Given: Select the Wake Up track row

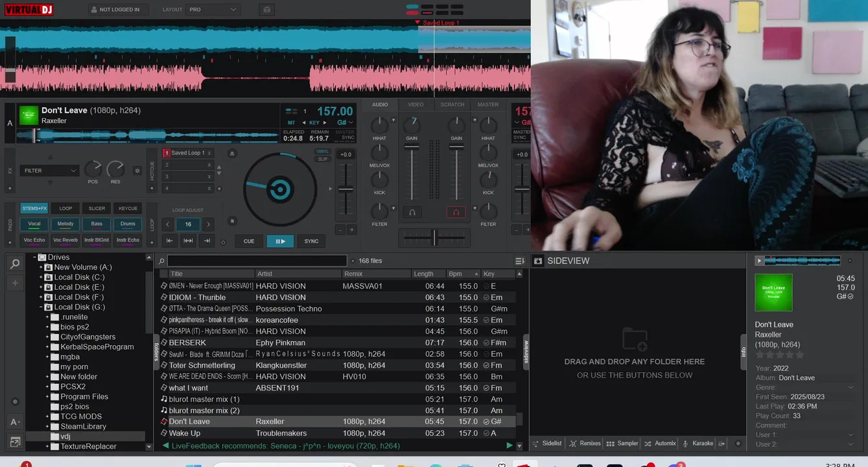Looking at the screenshot, I should point(337,433).
